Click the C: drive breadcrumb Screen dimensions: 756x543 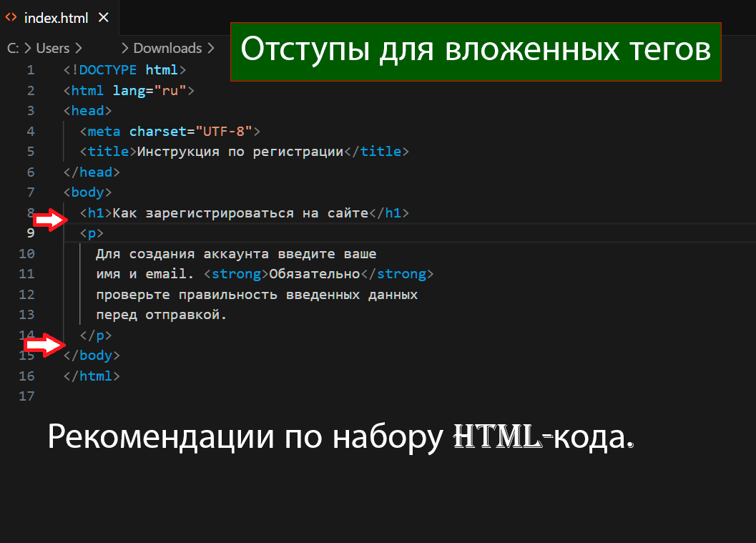tap(13, 49)
